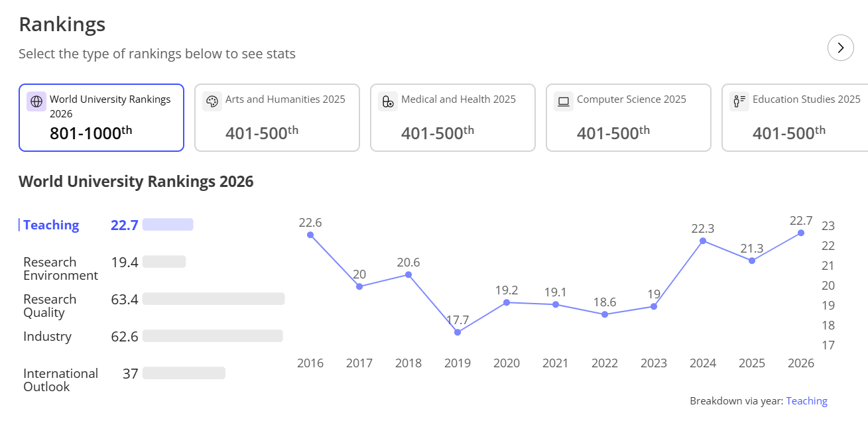Screen dimensions: 868x421
Task: Select the International Outlook metric
Action: click(x=60, y=380)
